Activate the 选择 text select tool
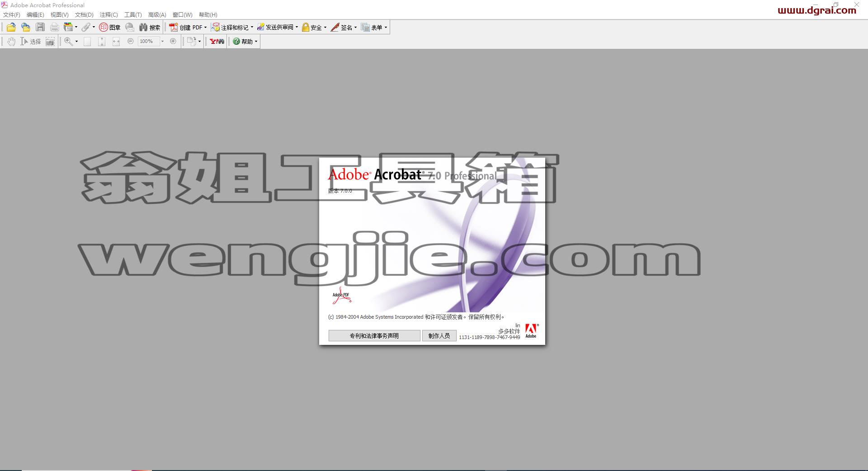Image resolution: width=868 pixels, height=471 pixels. click(31, 42)
